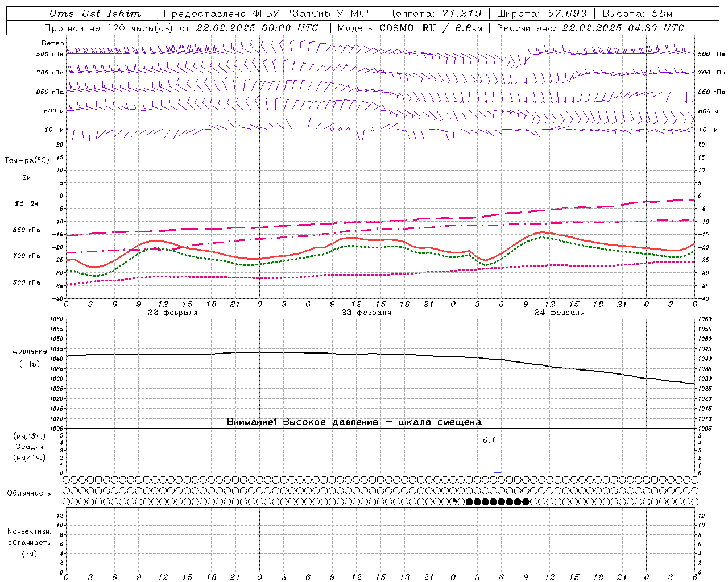Click the warning Внимание! Высокое давление — шкала смещена
The image size is (728, 582).
coord(354,422)
